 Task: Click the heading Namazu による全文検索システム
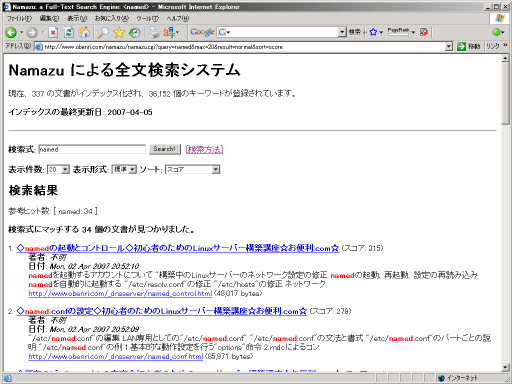[x=124, y=70]
